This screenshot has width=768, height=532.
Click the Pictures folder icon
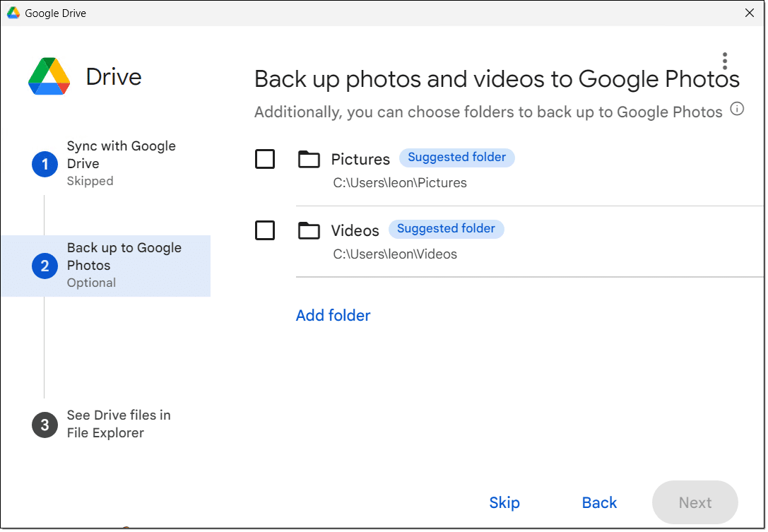click(x=309, y=160)
